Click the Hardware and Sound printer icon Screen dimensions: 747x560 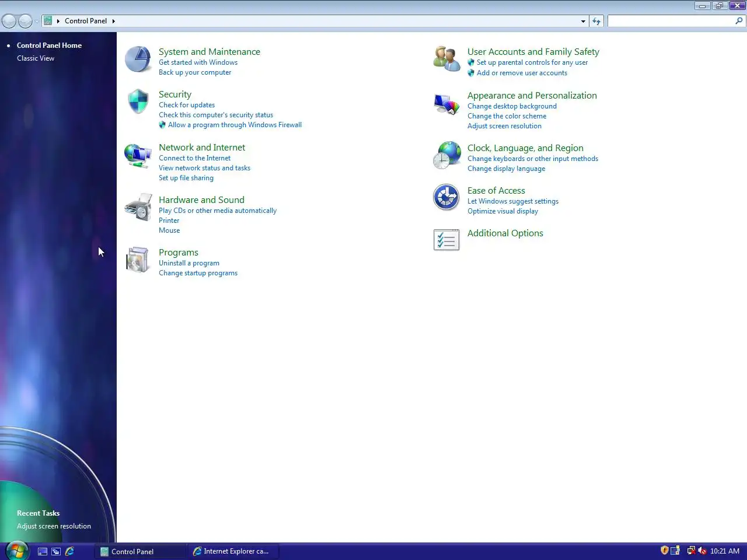[138, 208]
